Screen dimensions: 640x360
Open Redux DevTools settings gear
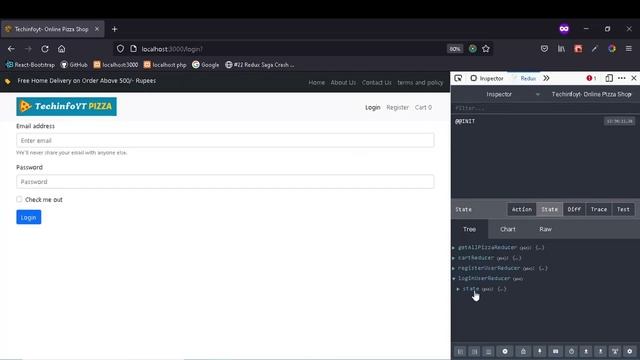(630, 351)
